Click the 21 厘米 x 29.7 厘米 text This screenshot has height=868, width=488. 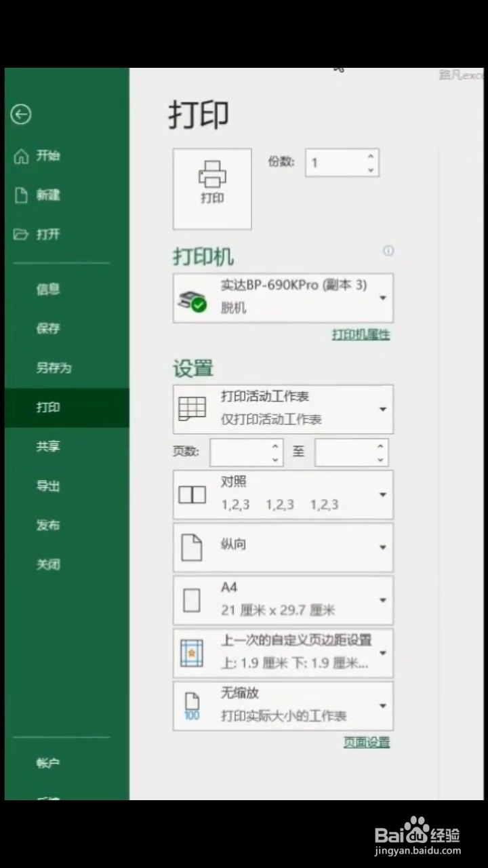pyautogui.click(x=279, y=610)
